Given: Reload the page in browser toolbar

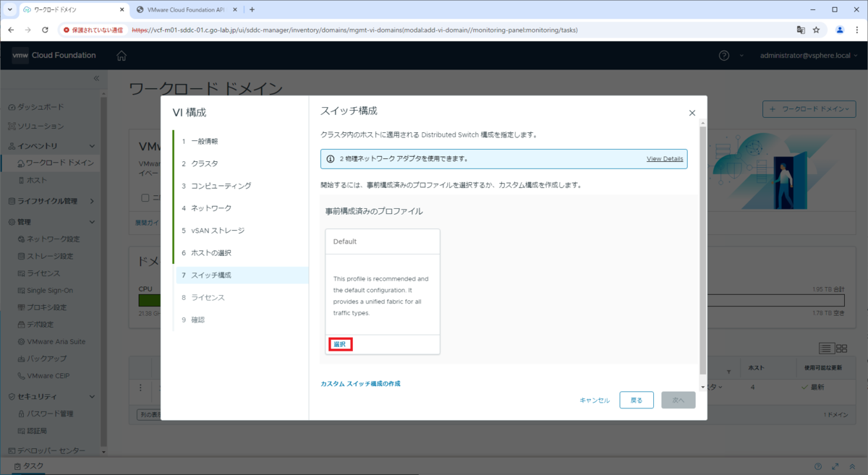Looking at the screenshot, I should click(x=45, y=30).
